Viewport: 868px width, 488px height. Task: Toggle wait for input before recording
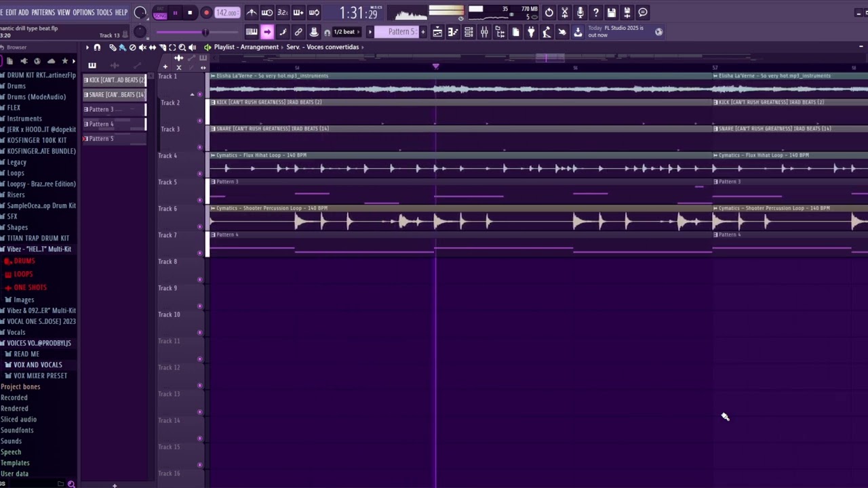point(267,12)
